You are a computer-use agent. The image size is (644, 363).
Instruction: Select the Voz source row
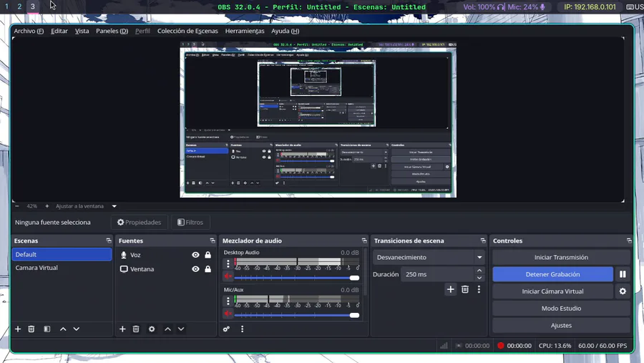pyautogui.click(x=165, y=255)
